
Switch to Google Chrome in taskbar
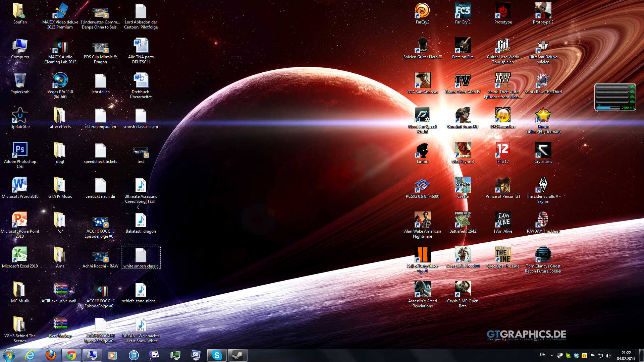[x=71, y=355]
